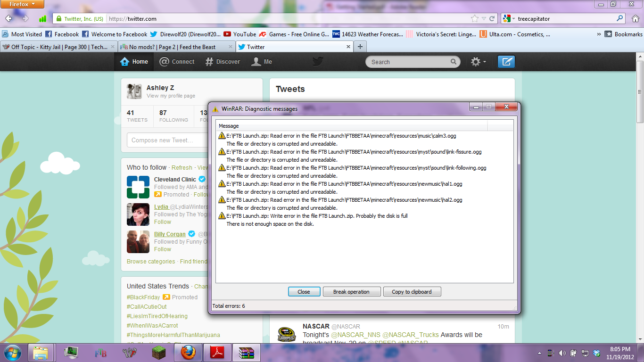This screenshot has width=644, height=362.
Task: Switch to Off Topic Kitty Jail tab
Action: (59, 47)
